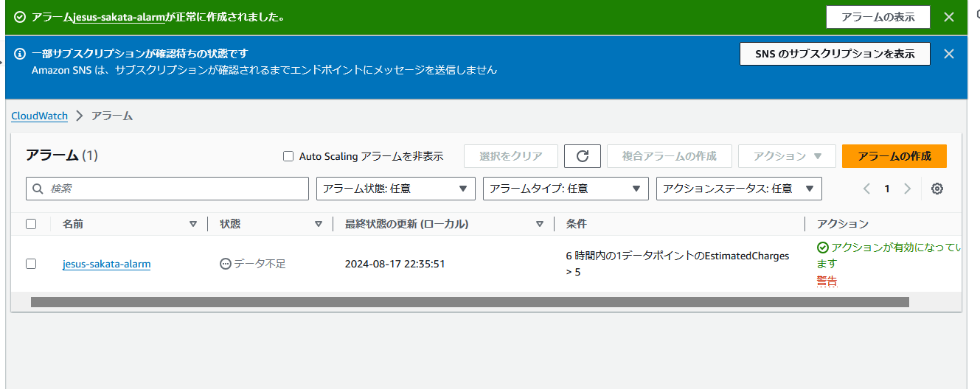Go to CloudWatch breadcrumb link
This screenshot has width=980, height=389.
click(39, 116)
